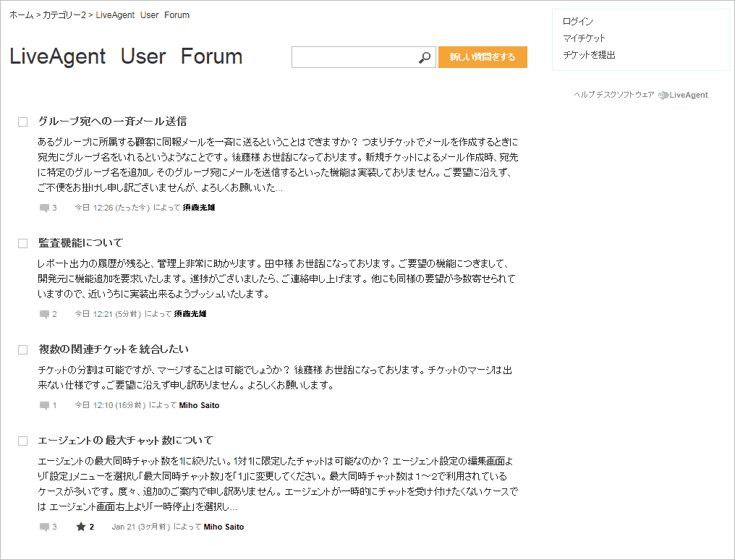This screenshot has height=560, width=735.
Task: Open the マイチケット menu item
Action: (x=584, y=38)
